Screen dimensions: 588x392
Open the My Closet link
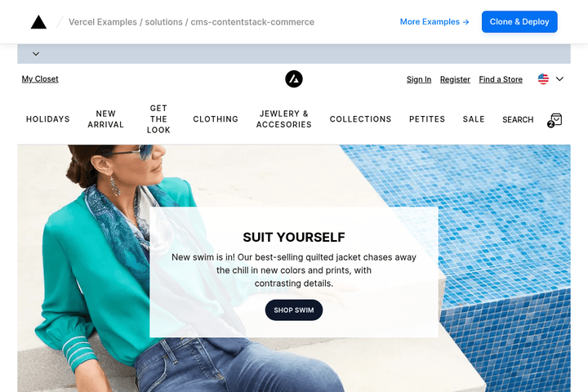40,79
